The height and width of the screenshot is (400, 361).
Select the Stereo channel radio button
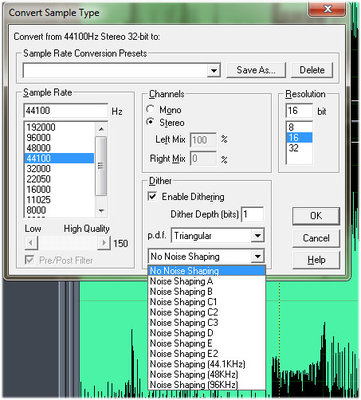tap(151, 122)
